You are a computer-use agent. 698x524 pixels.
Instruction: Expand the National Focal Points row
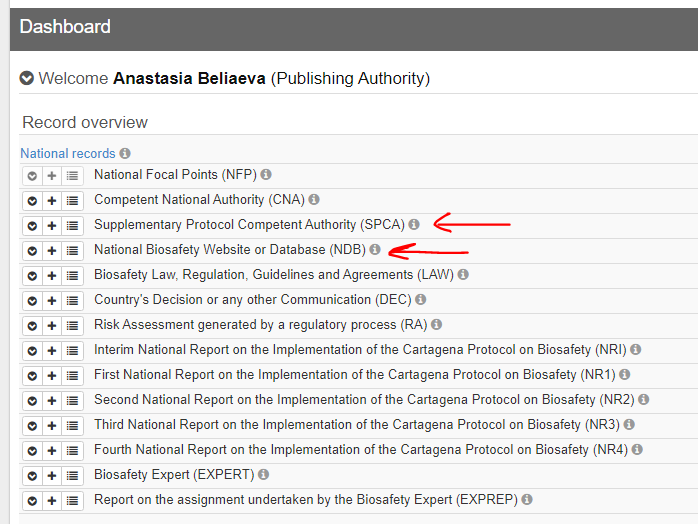32,175
